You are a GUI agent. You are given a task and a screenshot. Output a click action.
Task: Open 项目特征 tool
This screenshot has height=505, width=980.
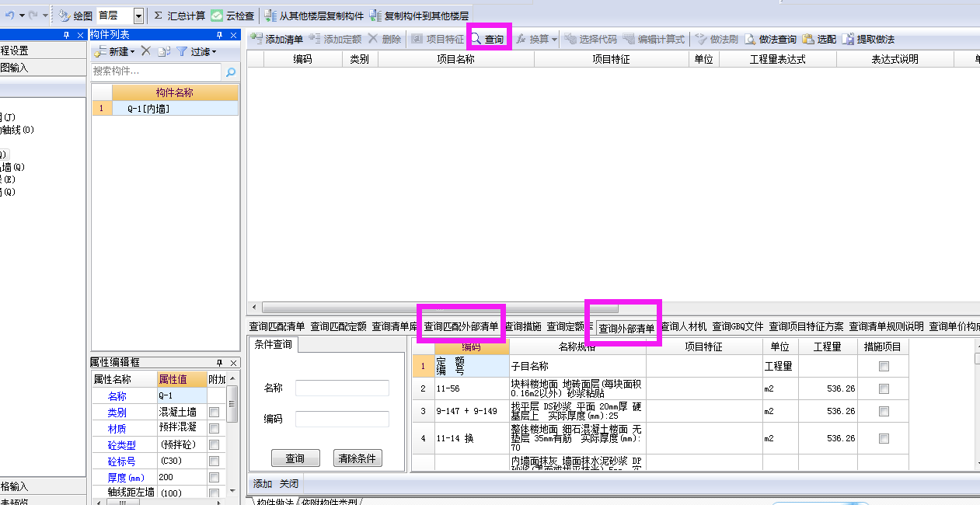tap(438, 39)
